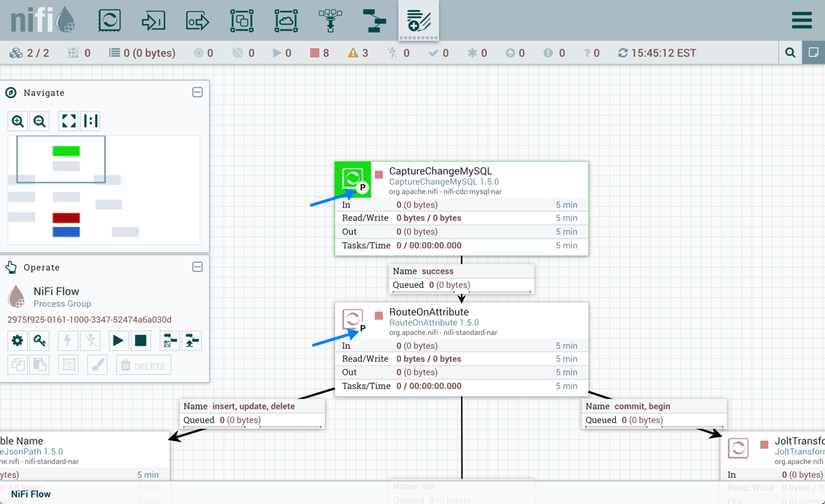This screenshot has width=825, height=504.
Task: Click the NiFi Flow breadcrumb link
Action: 30,494
